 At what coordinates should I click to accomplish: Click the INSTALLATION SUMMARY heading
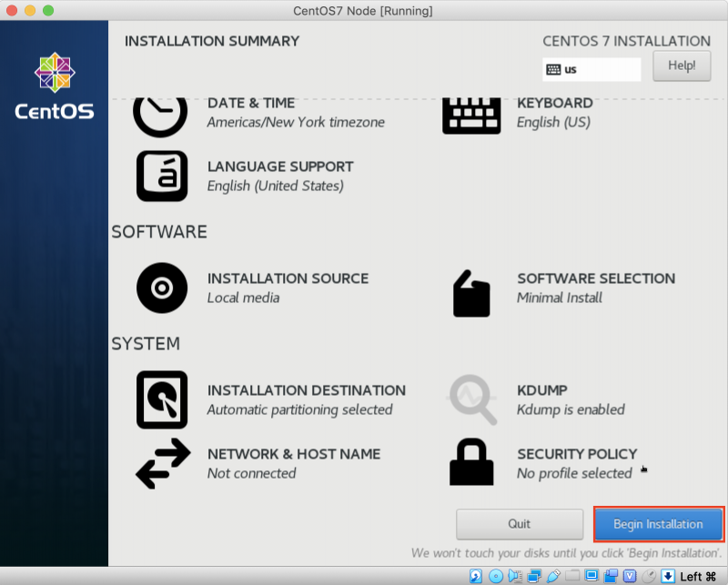point(212,41)
